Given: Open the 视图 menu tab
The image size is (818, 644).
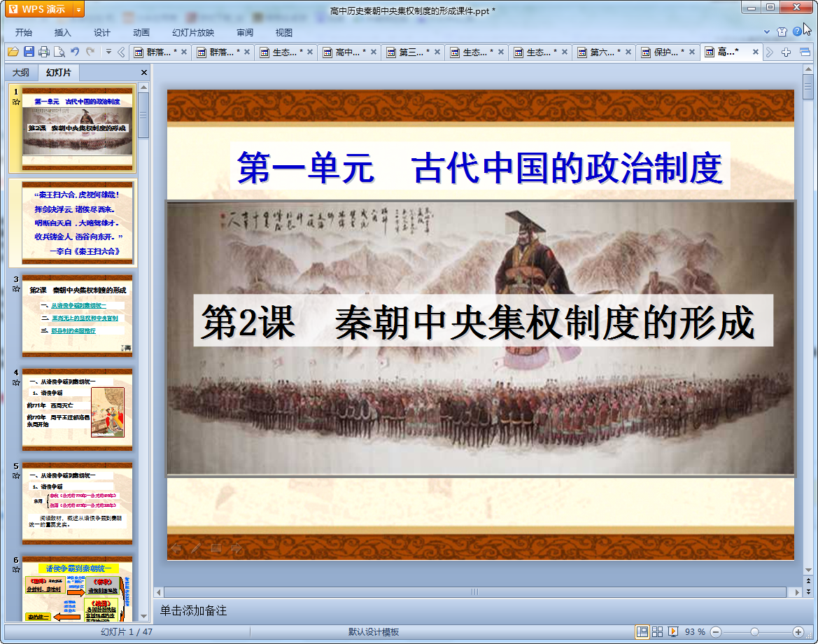Looking at the screenshot, I should pyautogui.click(x=284, y=32).
